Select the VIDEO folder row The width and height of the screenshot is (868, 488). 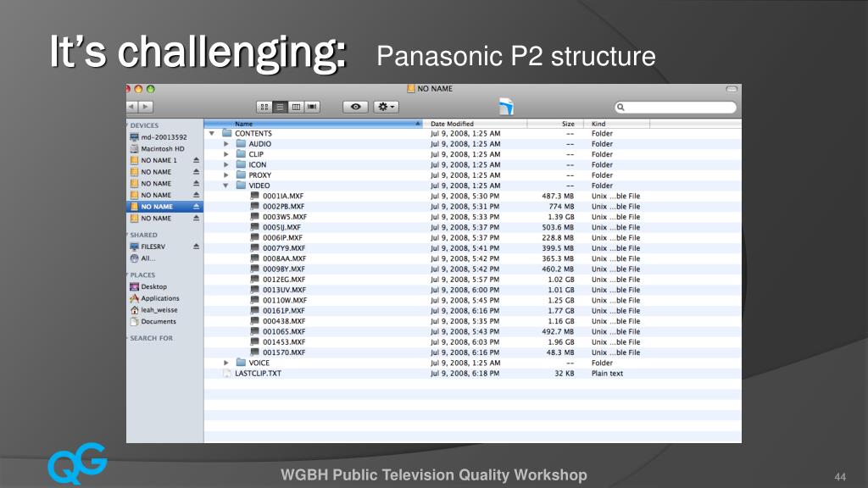click(473, 186)
